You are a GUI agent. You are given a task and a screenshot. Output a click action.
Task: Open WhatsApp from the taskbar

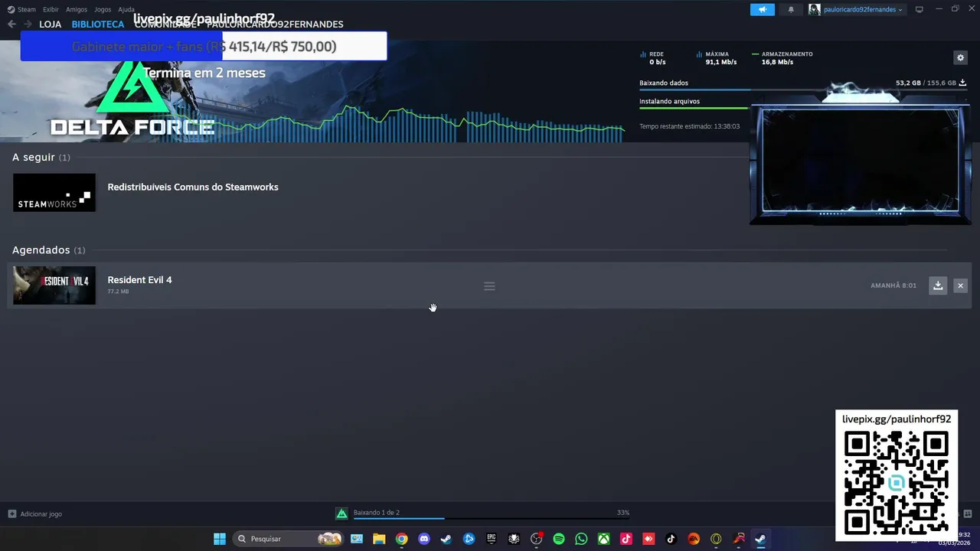click(581, 539)
